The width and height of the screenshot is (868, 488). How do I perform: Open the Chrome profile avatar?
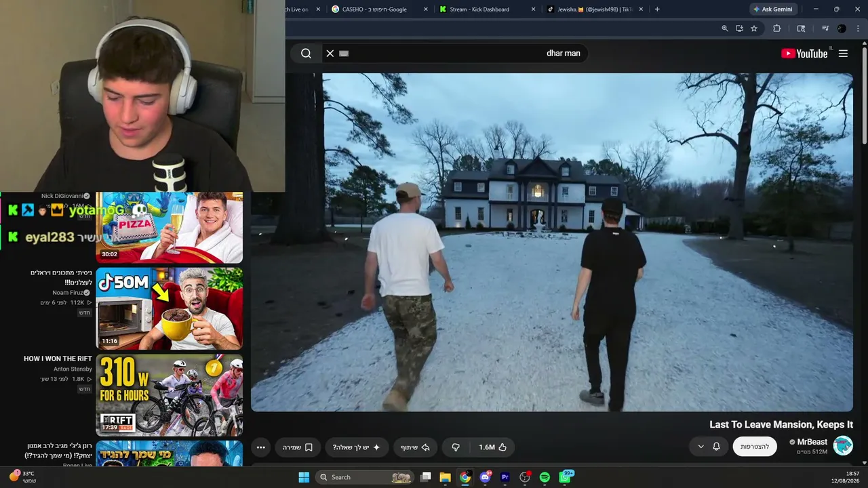(842, 28)
